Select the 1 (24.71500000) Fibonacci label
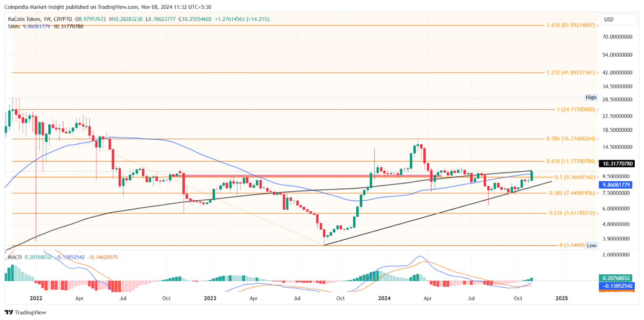This screenshot has width=644, height=320. 576,109
